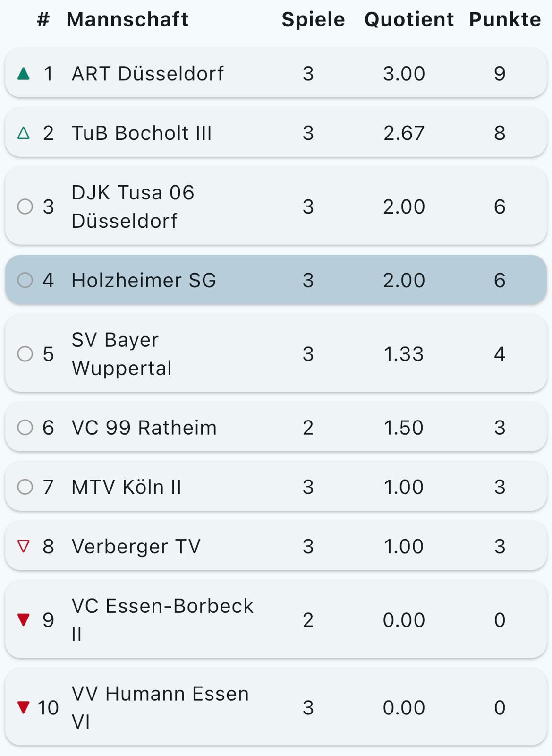Image resolution: width=552 pixels, height=756 pixels.
Task: Click the circle icon beside DJK Tusa 06 Düsseldorf
Action: pyautogui.click(x=25, y=206)
